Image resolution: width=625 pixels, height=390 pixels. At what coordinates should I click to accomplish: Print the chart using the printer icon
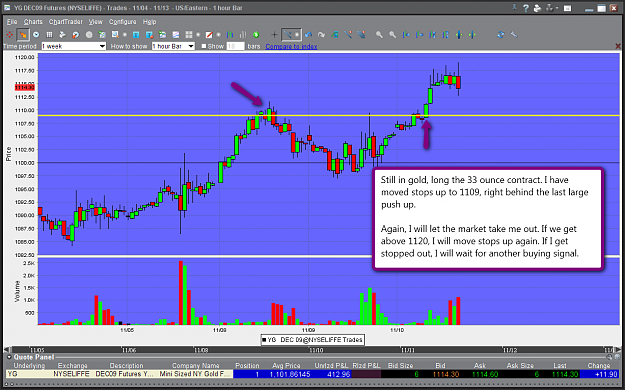(537, 8)
